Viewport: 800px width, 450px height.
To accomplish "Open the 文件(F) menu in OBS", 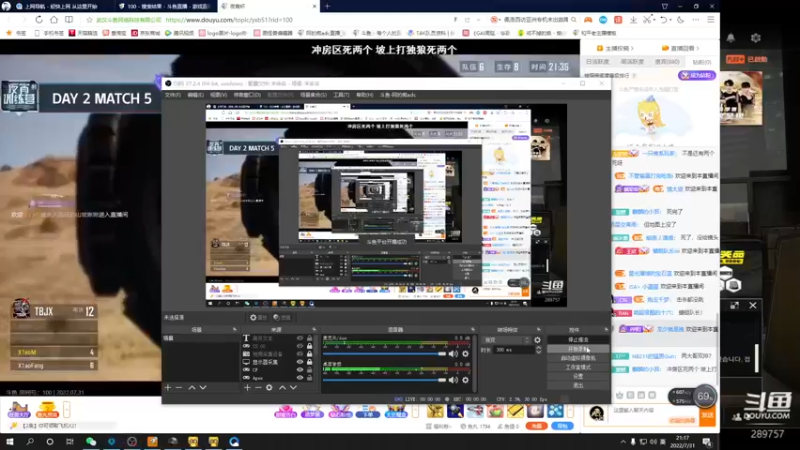I will pos(172,95).
